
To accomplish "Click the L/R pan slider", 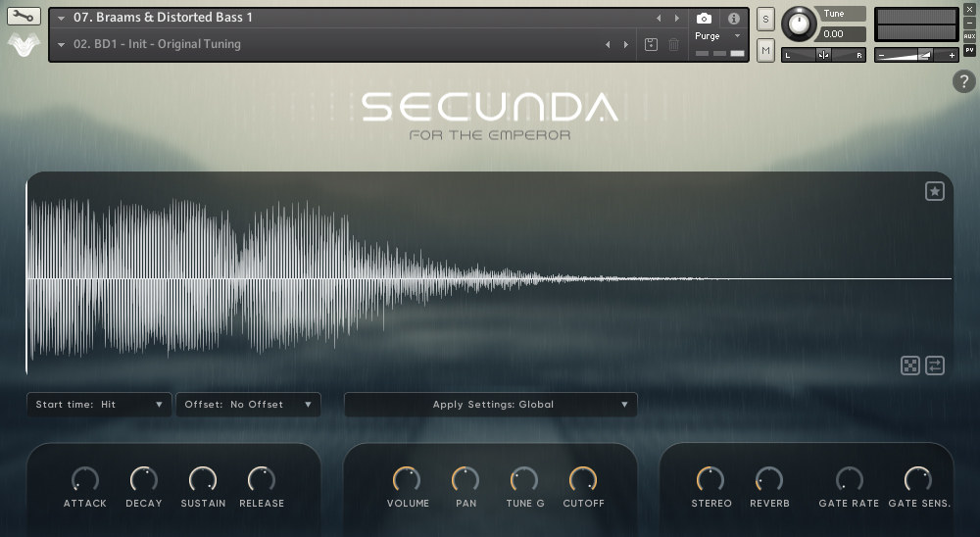I will (823, 55).
